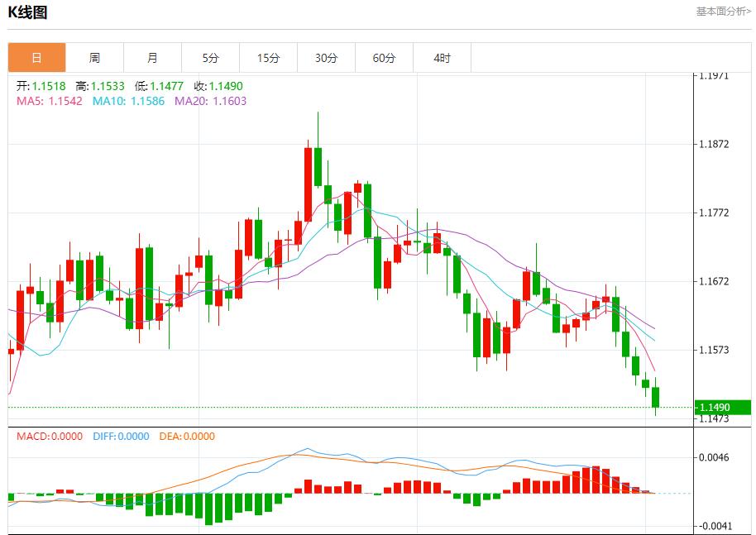Click the lowest green candlestick on the chart
756x535 pixels.
[x=654, y=397]
